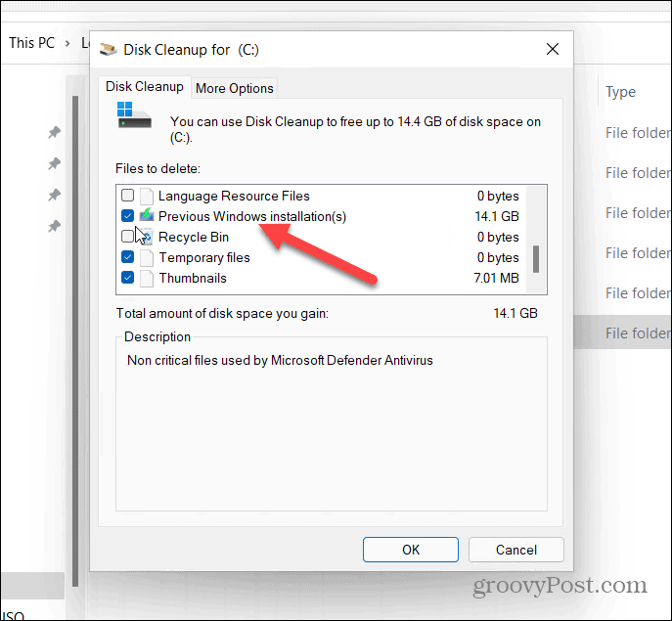Click the topmost pin icon in Explorer sidebar
The height and width of the screenshot is (621, 672).
(x=55, y=132)
